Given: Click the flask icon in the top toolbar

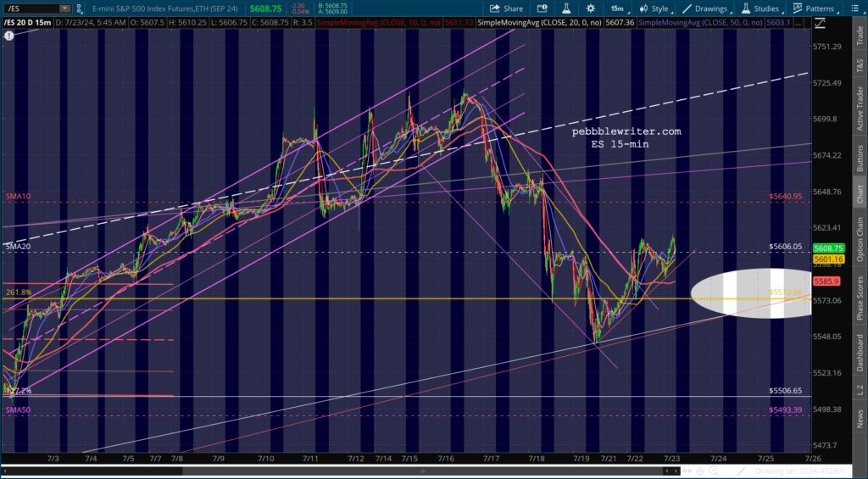Looking at the screenshot, I should 566,8.
